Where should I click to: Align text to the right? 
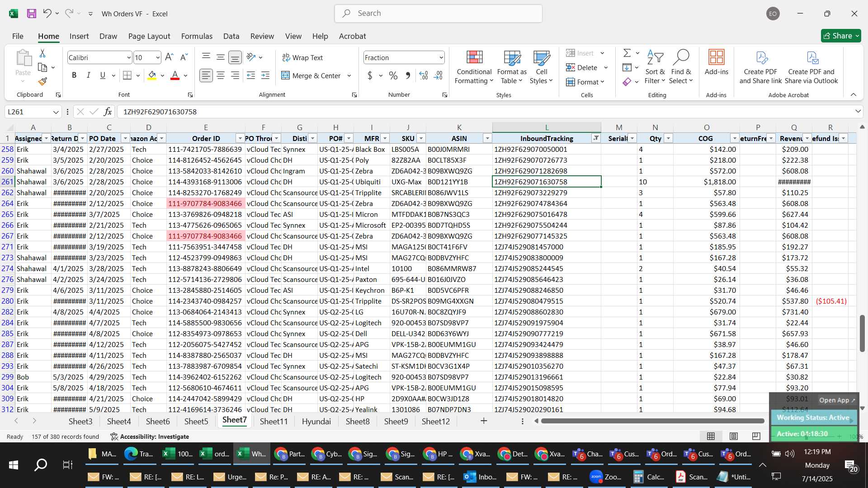coord(235,75)
